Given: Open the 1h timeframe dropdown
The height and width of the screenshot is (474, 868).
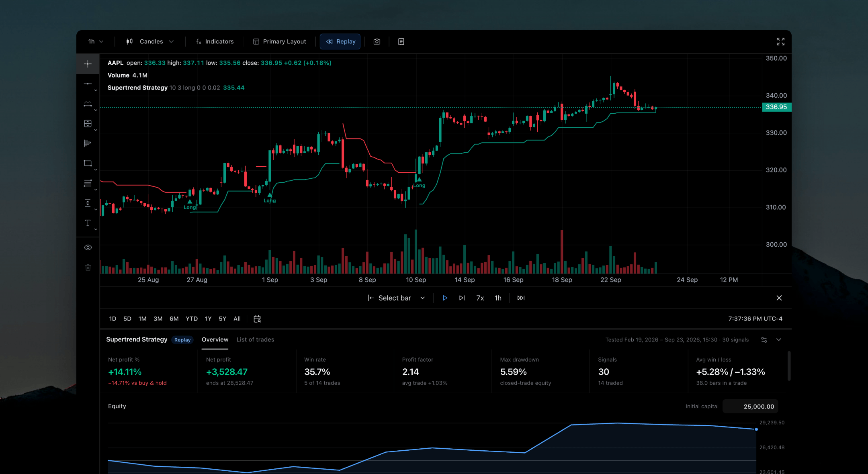Looking at the screenshot, I should (x=96, y=42).
